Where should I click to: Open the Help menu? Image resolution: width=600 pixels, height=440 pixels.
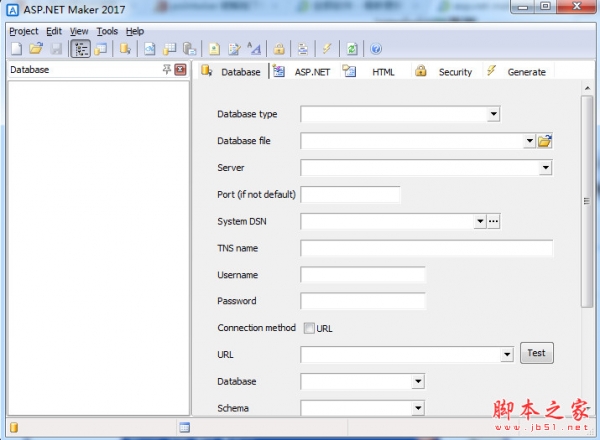135,31
